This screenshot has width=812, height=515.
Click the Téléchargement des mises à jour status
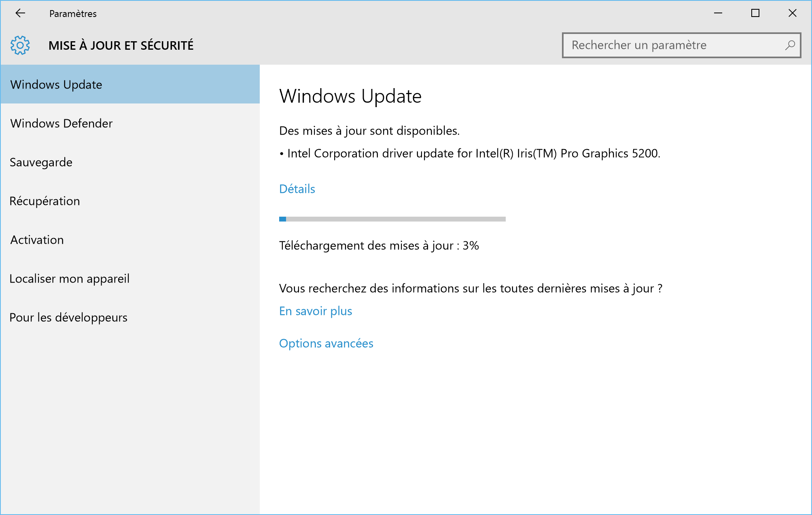[379, 245]
